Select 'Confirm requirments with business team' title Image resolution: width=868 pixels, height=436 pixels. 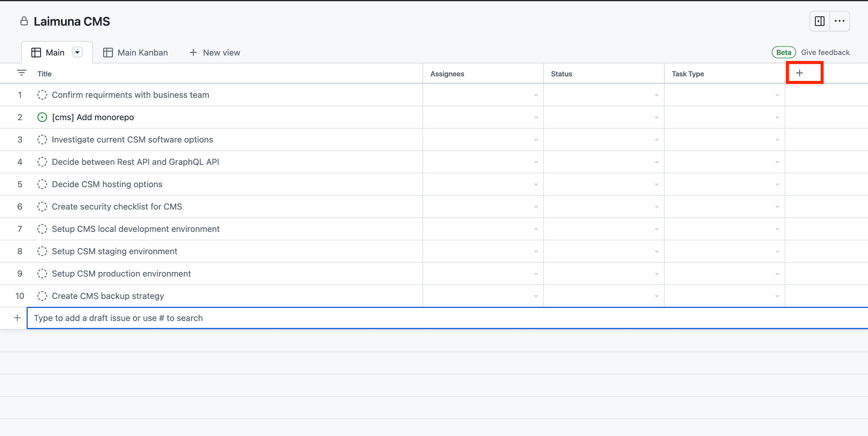coord(130,95)
